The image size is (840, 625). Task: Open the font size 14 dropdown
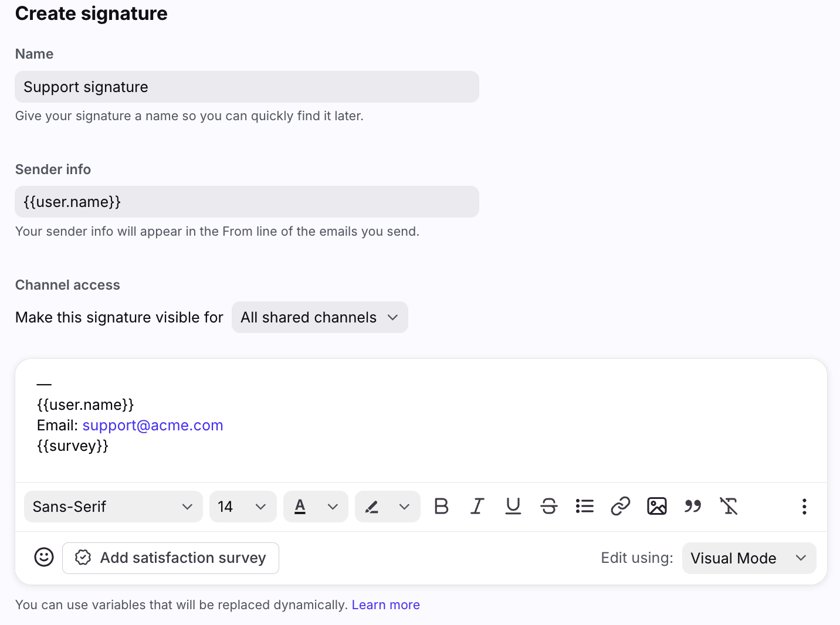coord(242,507)
